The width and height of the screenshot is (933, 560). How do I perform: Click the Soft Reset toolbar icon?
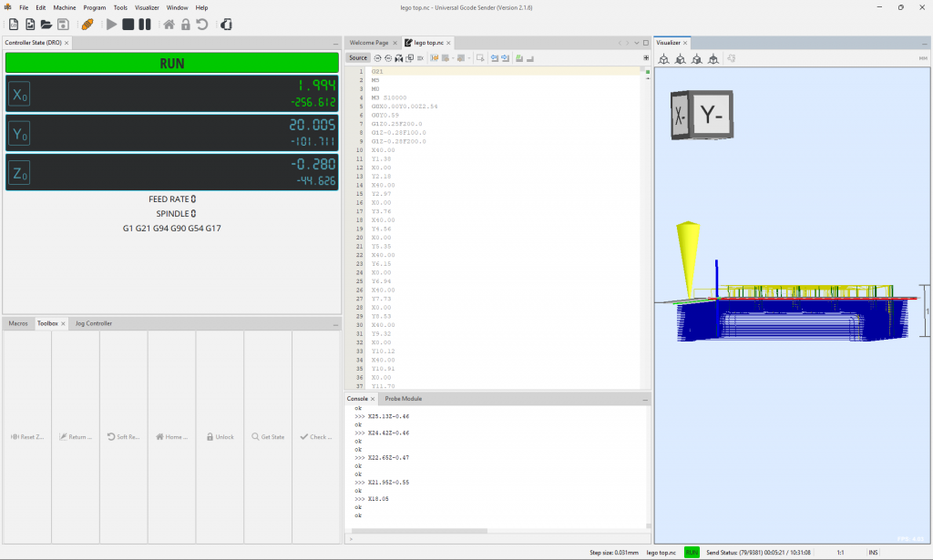(202, 25)
